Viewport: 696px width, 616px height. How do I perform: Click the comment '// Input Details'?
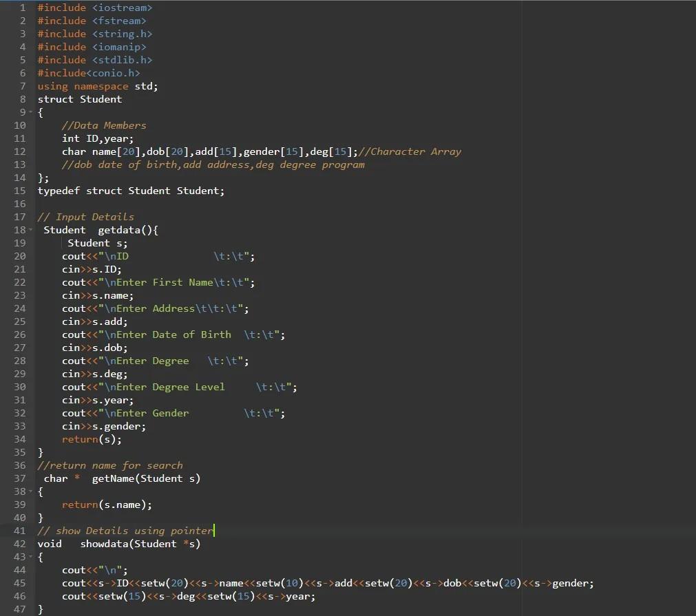85,217
